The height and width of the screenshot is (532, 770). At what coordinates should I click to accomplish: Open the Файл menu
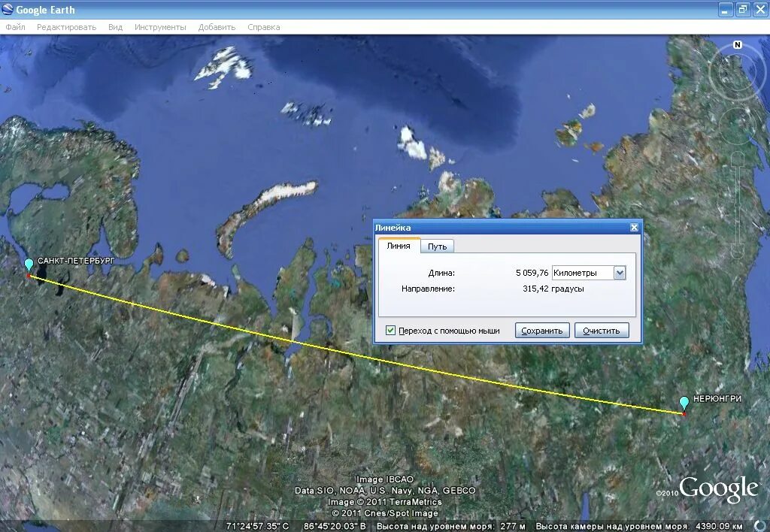[15, 27]
